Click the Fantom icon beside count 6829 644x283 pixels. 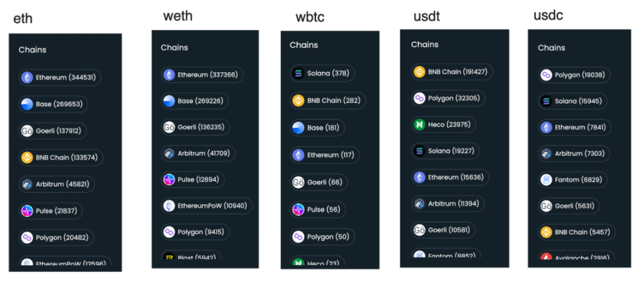[x=547, y=180]
